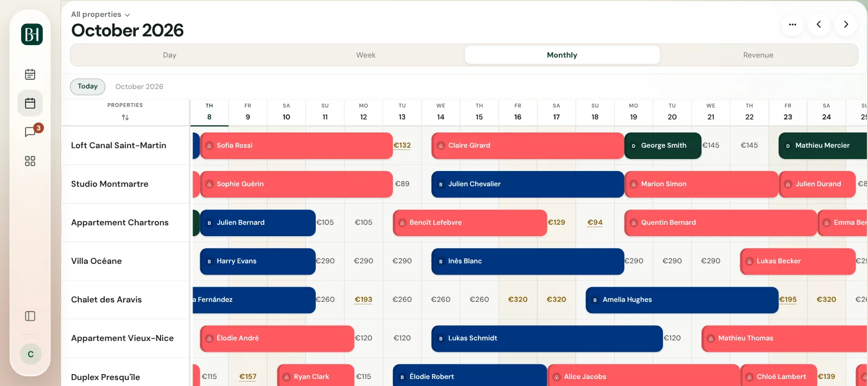Open the user avatar labeled C
This screenshot has width=868, height=386.
tap(31, 354)
